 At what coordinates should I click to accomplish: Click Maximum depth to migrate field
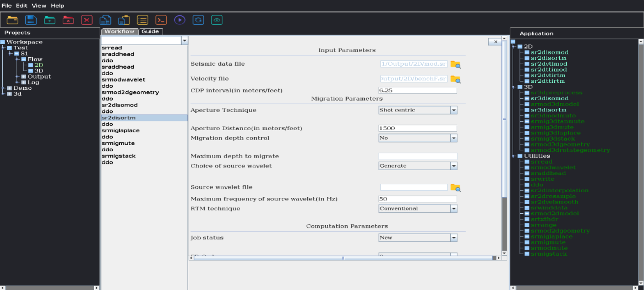(418, 156)
